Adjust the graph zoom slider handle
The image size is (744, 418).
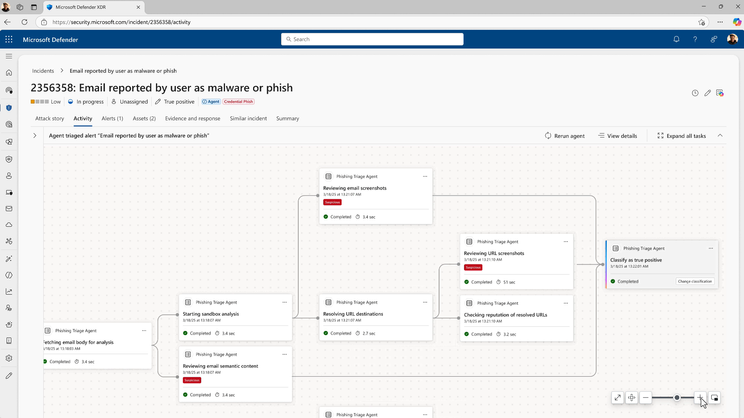677,398
